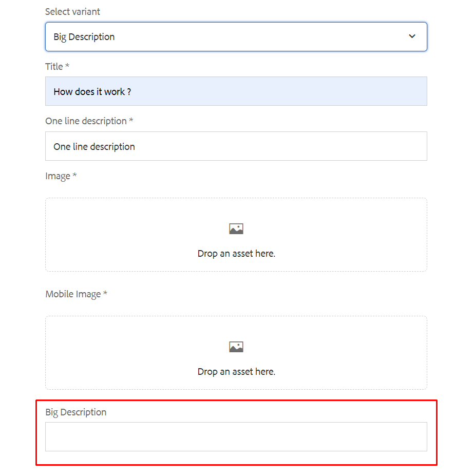Click the chevron on the Big Description variant selector
The width and height of the screenshot is (455, 476).
point(412,36)
